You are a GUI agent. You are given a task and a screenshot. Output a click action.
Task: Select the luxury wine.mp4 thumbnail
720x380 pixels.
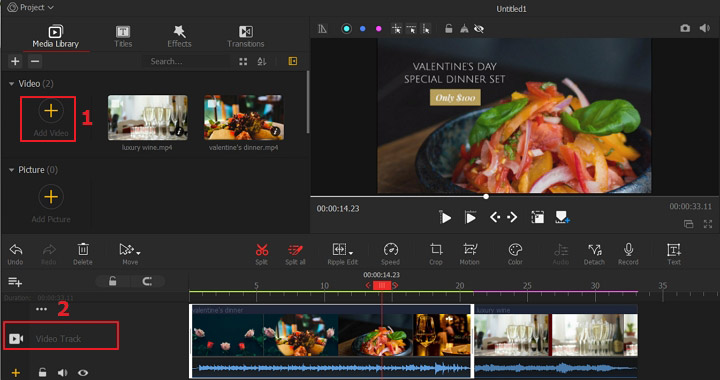pyautogui.click(x=147, y=117)
